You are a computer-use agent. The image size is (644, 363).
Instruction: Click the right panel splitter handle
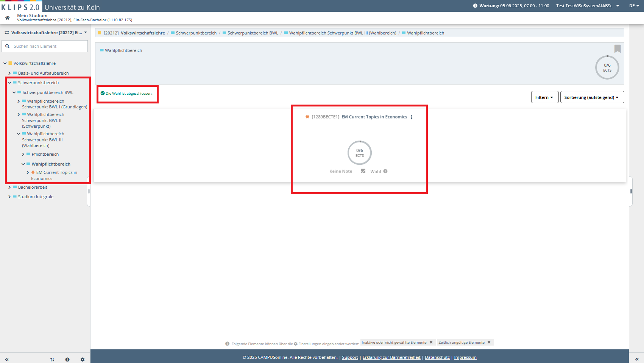[x=631, y=191]
